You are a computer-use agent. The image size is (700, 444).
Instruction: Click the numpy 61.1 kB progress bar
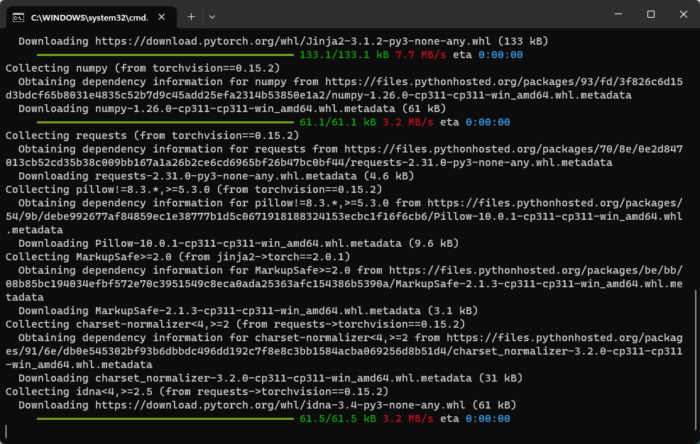point(160,120)
